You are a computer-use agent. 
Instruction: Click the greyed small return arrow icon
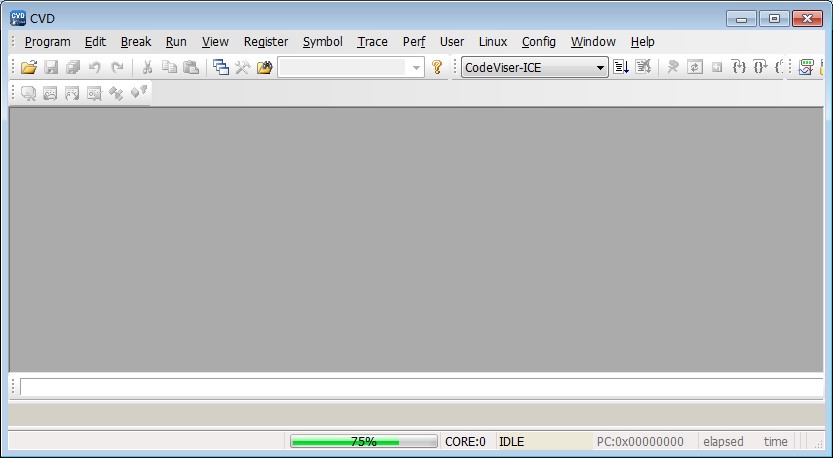717,67
